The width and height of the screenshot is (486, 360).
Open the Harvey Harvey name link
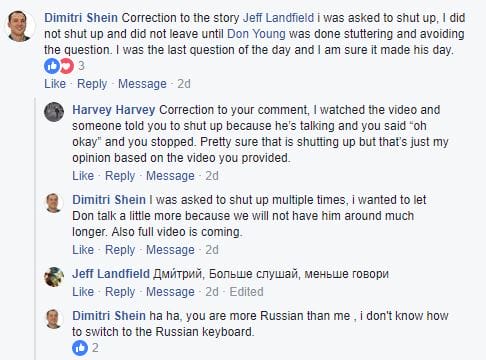tap(114, 110)
